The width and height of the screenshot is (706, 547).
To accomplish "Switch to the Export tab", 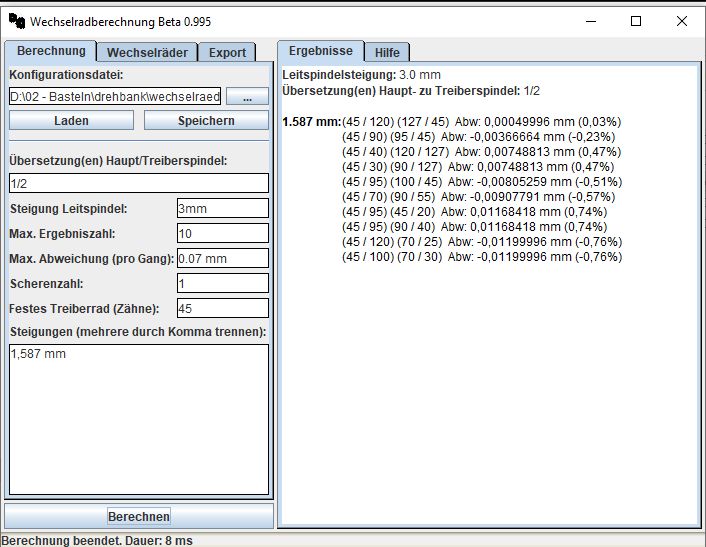I will click(x=227, y=52).
